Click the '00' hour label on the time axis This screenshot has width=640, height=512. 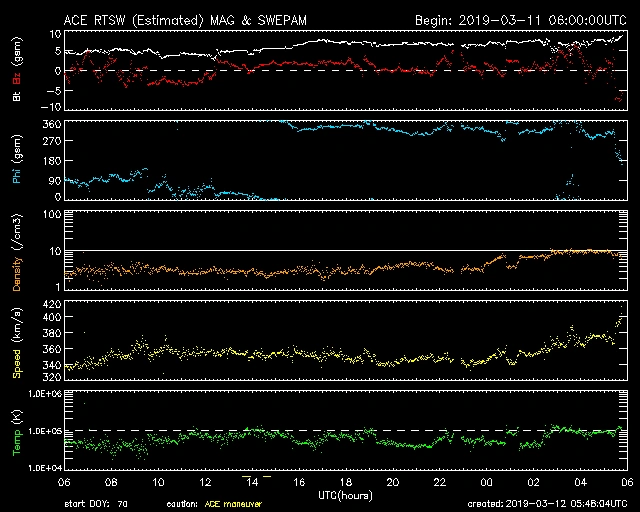487,482
